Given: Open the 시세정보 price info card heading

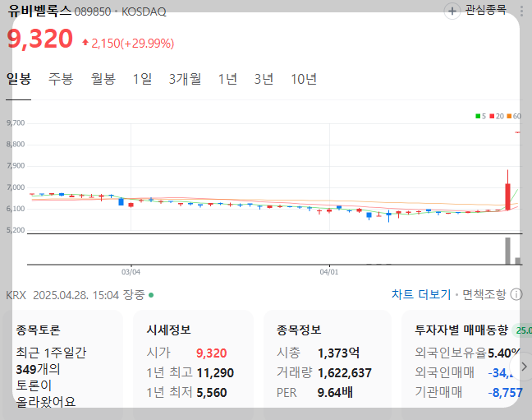Looking at the screenshot, I should click(x=168, y=330).
